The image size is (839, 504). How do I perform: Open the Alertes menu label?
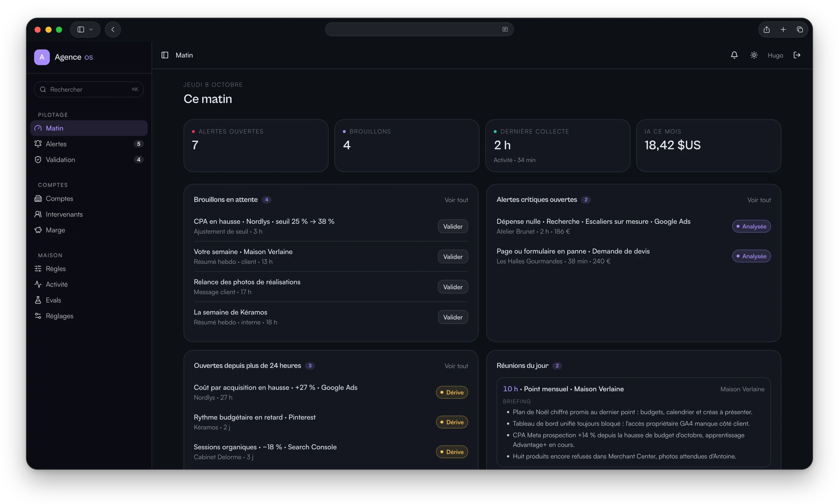56,144
